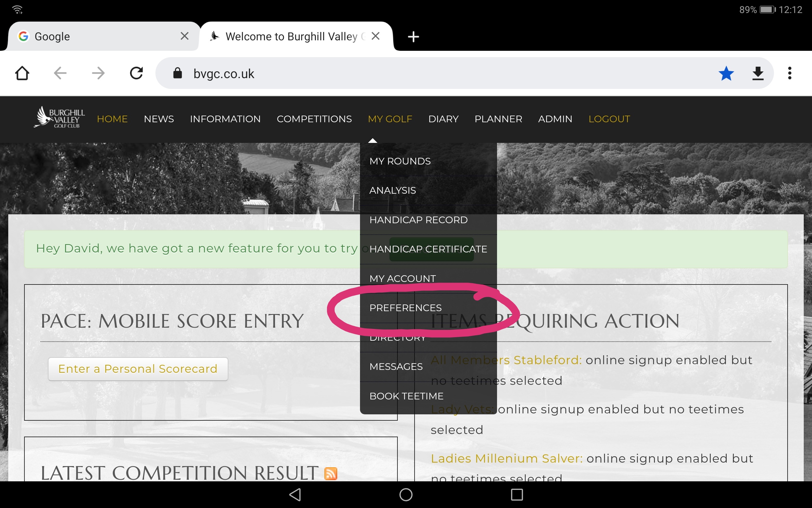The height and width of the screenshot is (508, 812).
Task: Go forward using the right arrow icon
Action: click(98, 73)
